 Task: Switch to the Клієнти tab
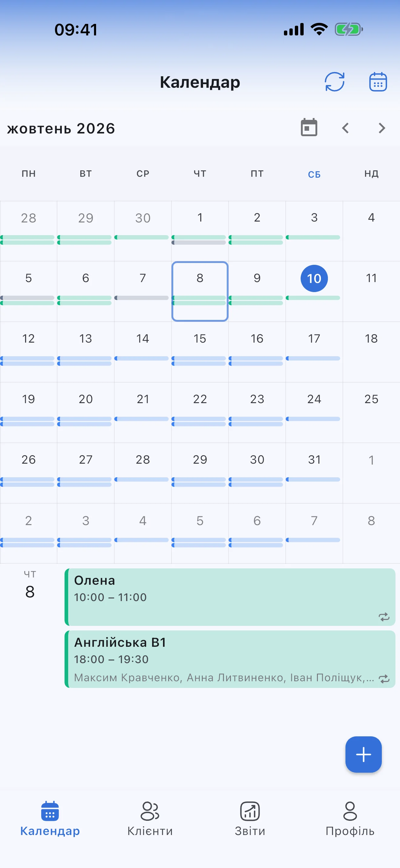click(150, 818)
